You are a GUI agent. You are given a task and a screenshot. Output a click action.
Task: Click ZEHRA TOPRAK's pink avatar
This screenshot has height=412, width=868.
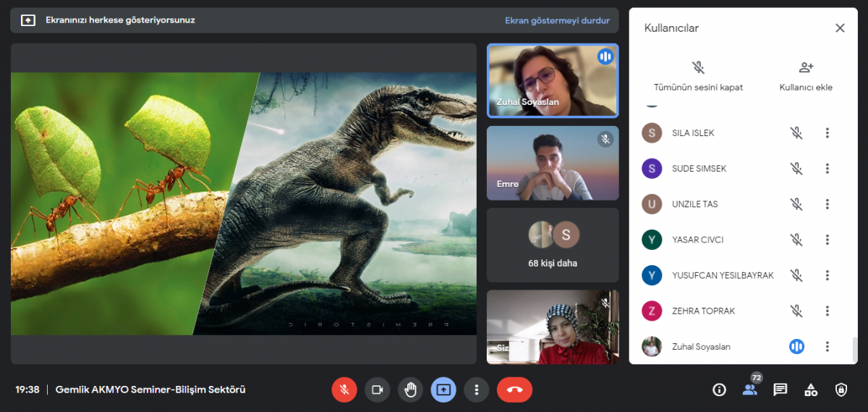[652, 311]
